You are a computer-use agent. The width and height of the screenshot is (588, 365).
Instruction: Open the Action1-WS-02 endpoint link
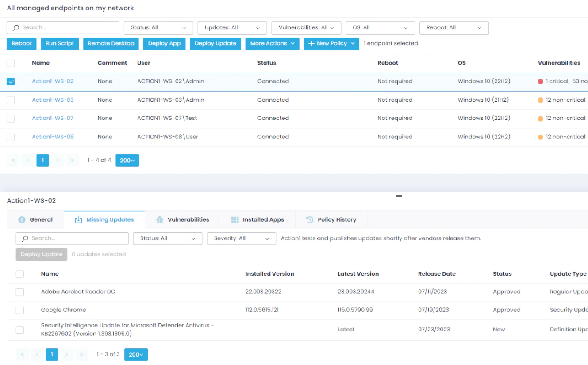53,81
